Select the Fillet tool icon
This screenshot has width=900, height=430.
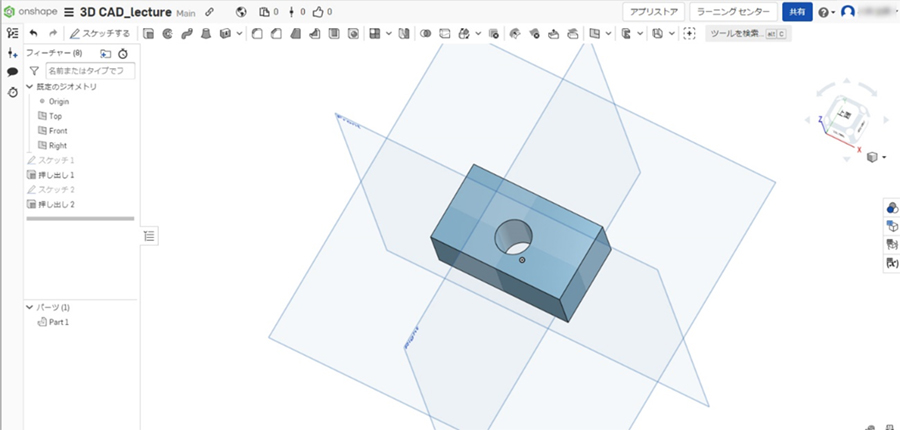click(256, 33)
